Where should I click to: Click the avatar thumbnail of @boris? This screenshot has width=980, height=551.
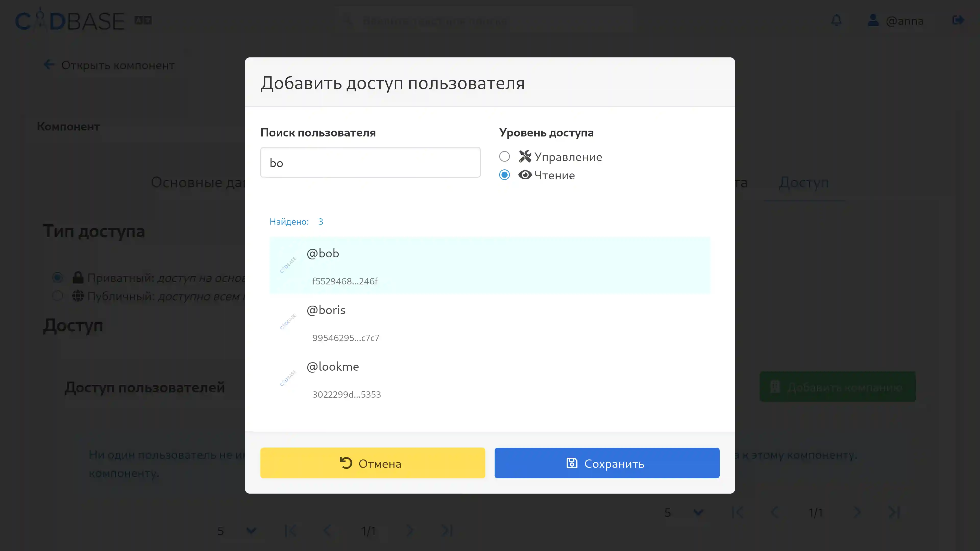click(288, 322)
